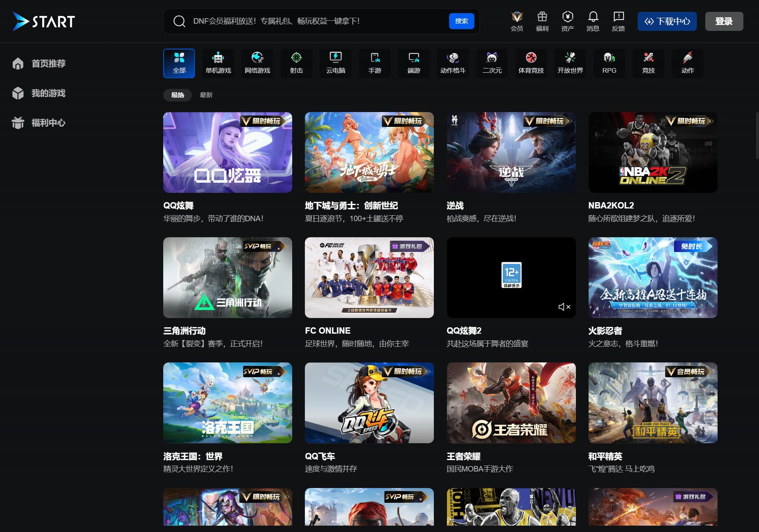Image resolution: width=759 pixels, height=532 pixels.
Task: Open the 下载中心 button
Action: [x=667, y=21]
